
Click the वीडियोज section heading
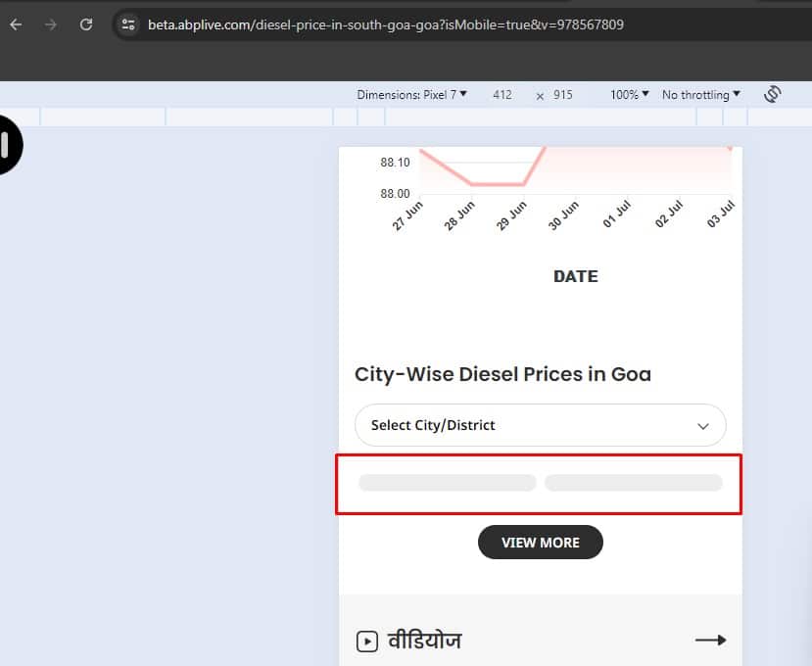[x=425, y=642]
